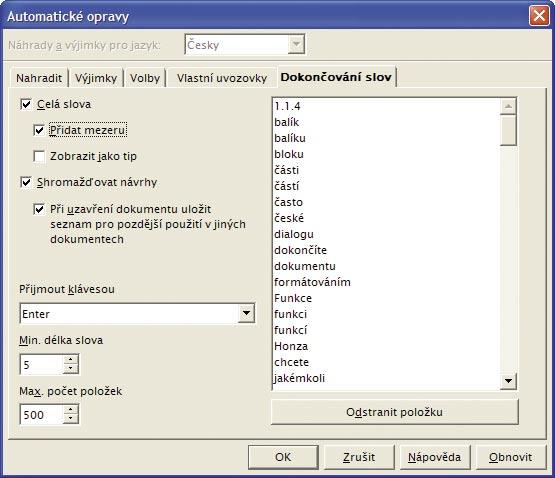Toggle the Celá slova checkbox
The image size is (555, 478).
(x=26, y=104)
